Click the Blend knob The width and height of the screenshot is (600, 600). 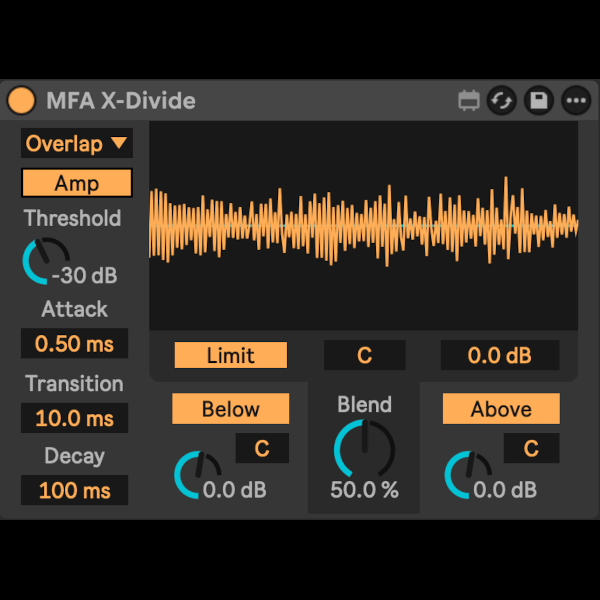[364, 448]
